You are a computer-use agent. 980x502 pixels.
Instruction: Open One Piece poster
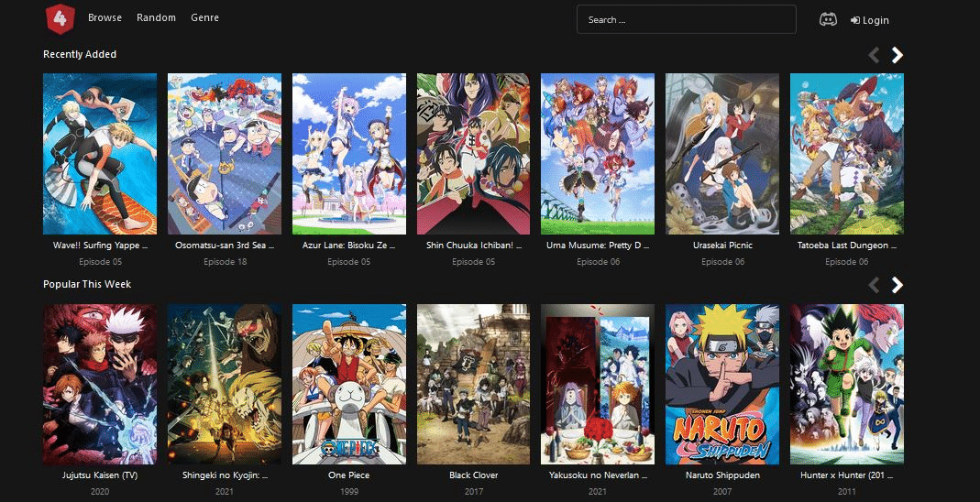click(x=349, y=384)
